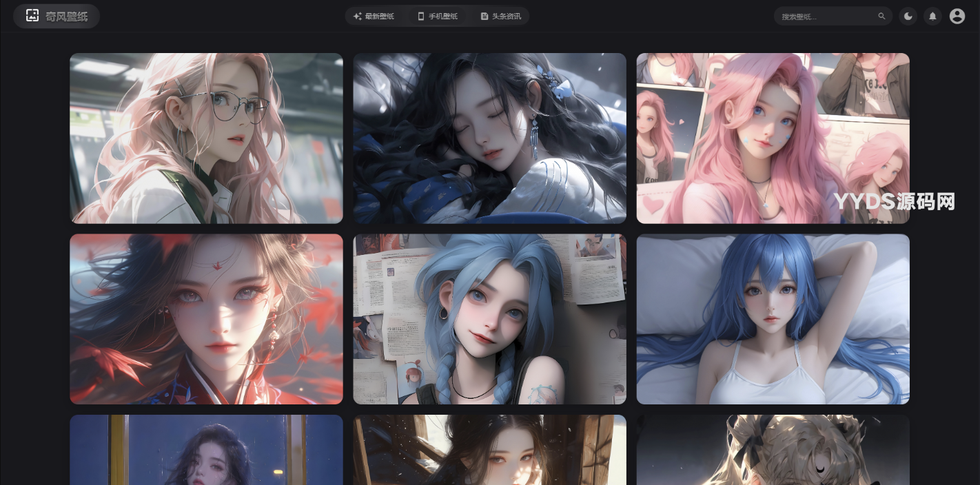Image resolution: width=980 pixels, height=485 pixels.
Task: Click the search magnifier icon
Action: [x=881, y=17]
